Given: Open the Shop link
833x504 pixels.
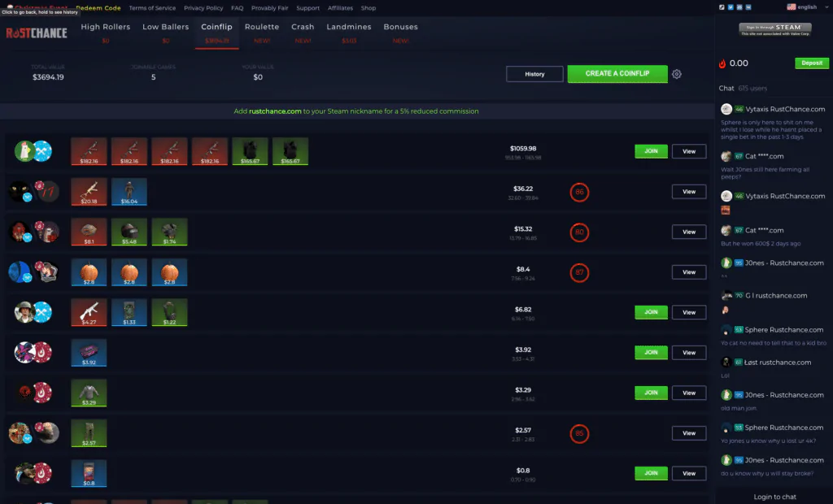Looking at the screenshot, I should click(369, 8).
